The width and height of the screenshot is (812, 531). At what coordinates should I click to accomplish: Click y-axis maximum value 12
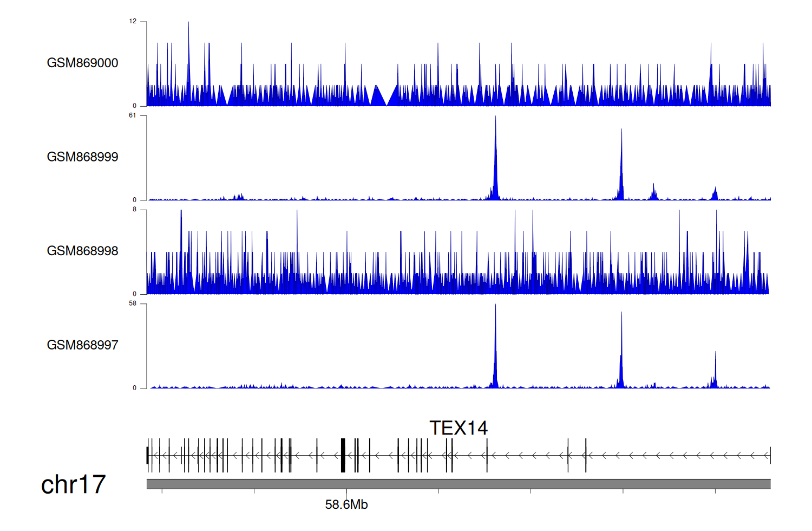click(x=133, y=22)
